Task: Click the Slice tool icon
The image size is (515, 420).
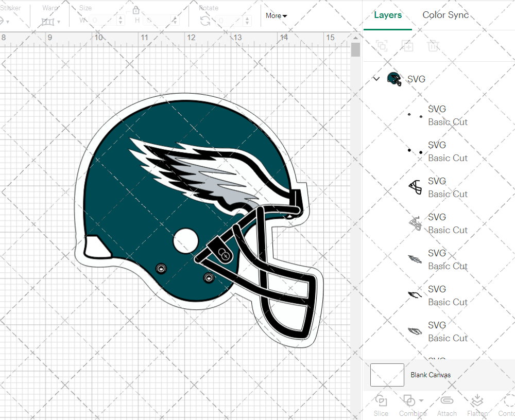Action: click(381, 400)
